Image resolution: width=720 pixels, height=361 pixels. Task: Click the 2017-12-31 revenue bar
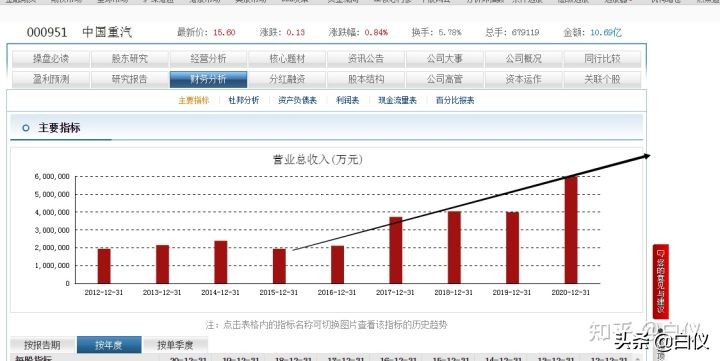tap(396, 250)
